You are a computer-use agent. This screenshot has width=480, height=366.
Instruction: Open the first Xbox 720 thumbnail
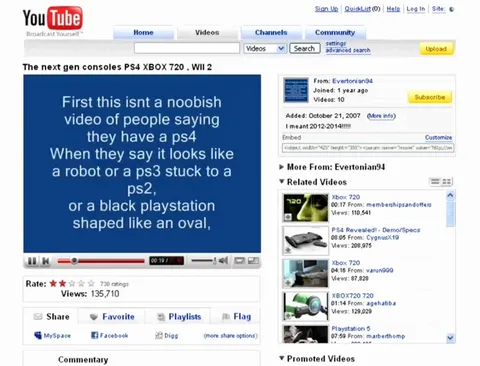point(305,208)
